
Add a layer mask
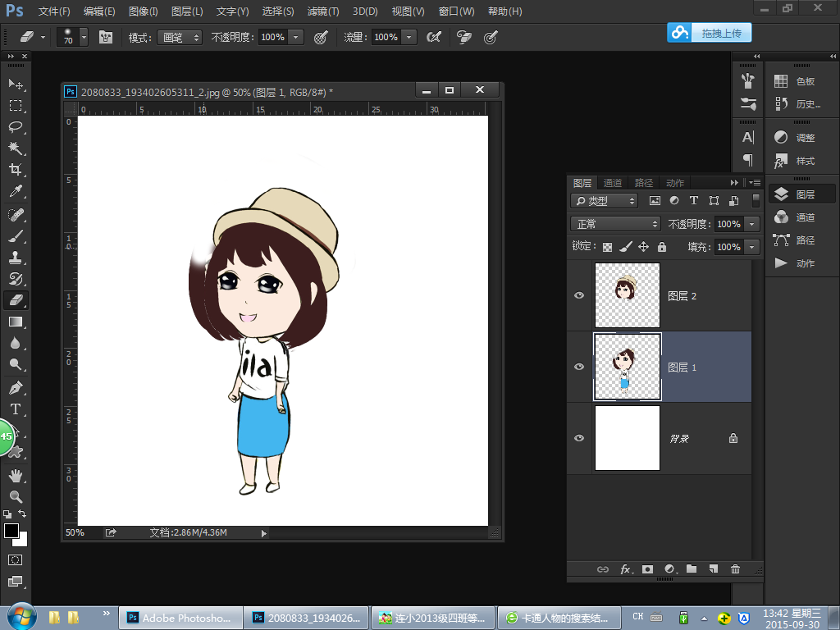(x=648, y=569)
